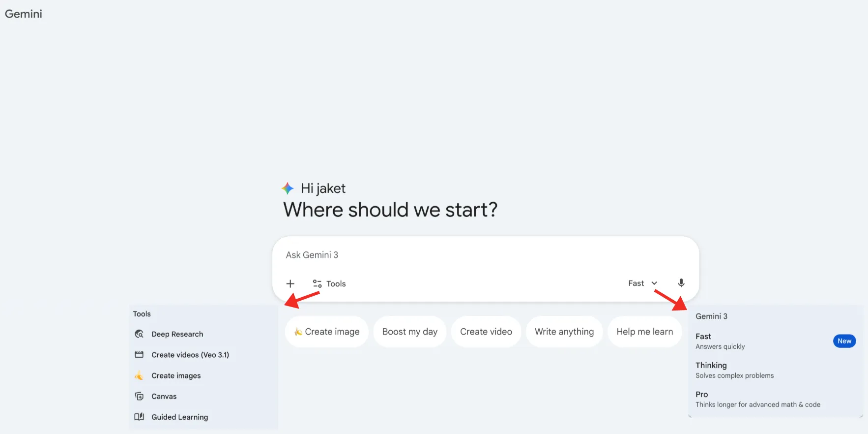Open the Fast model dropdown
868x434 pixels.
(636, 283)
